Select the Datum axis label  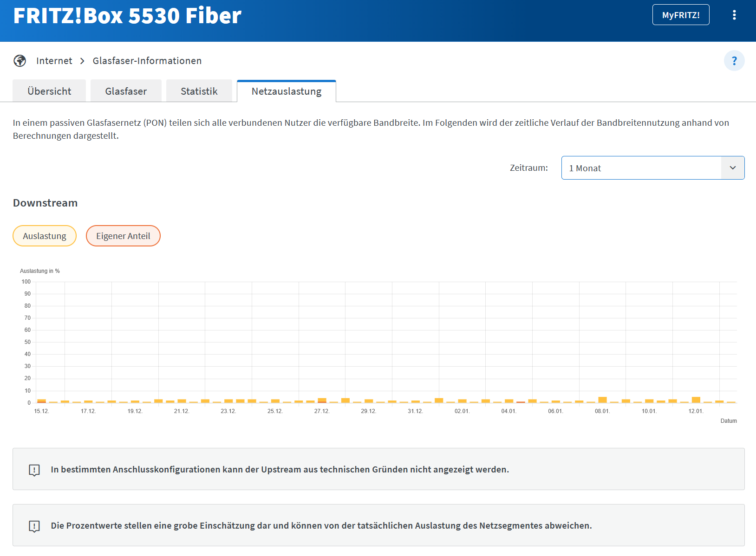pyautogui.click(x=729, y=421)
